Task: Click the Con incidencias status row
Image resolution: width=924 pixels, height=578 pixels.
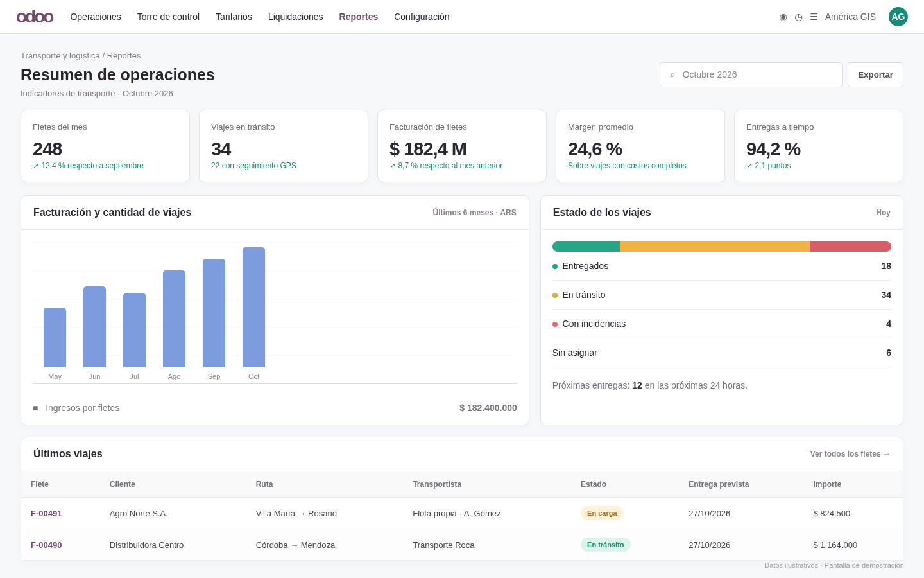Action: 722,324
